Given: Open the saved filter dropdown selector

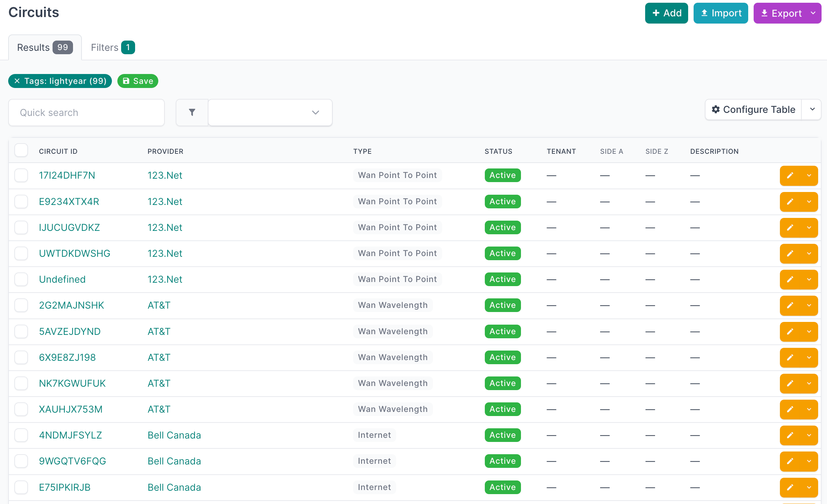Looking at the screenshot, I should click(x=270, y=113).
